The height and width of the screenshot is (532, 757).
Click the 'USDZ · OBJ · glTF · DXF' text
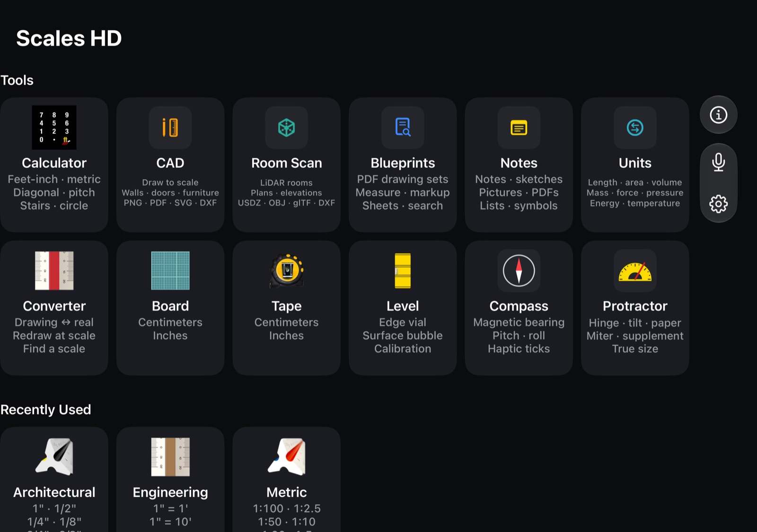[286, 203]
